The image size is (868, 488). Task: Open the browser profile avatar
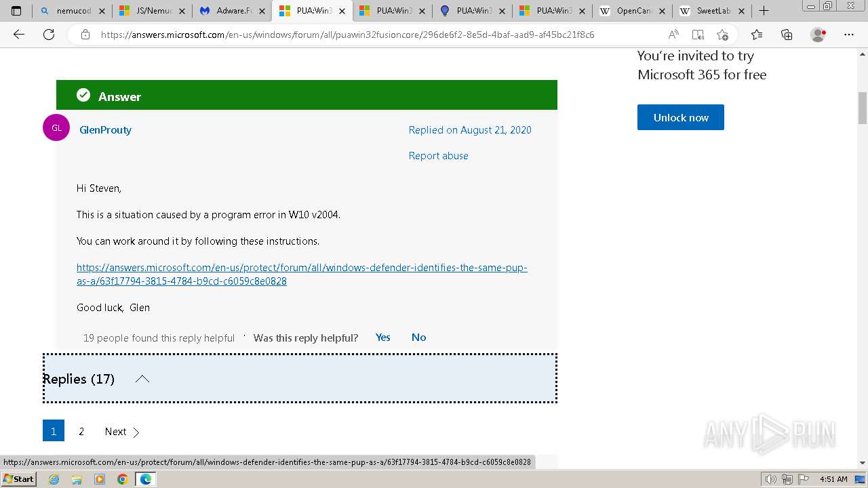point(818,35)
